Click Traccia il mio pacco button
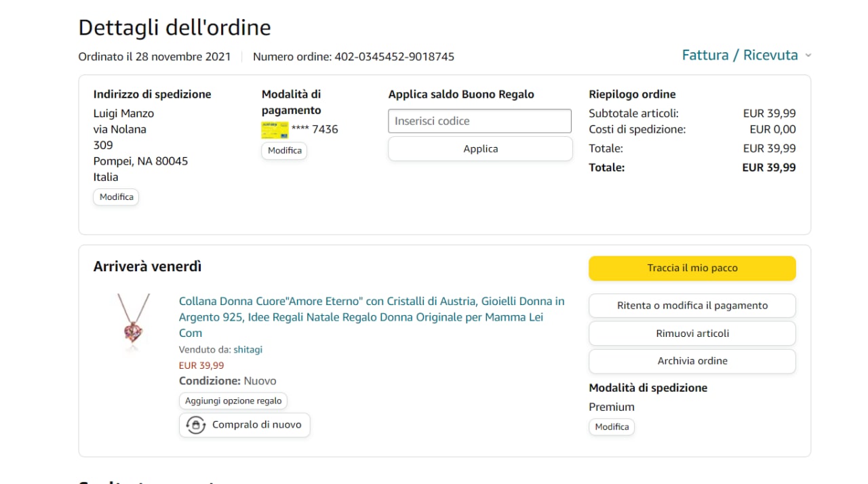This screenshot has height=484, width=868. coord(692,268)
